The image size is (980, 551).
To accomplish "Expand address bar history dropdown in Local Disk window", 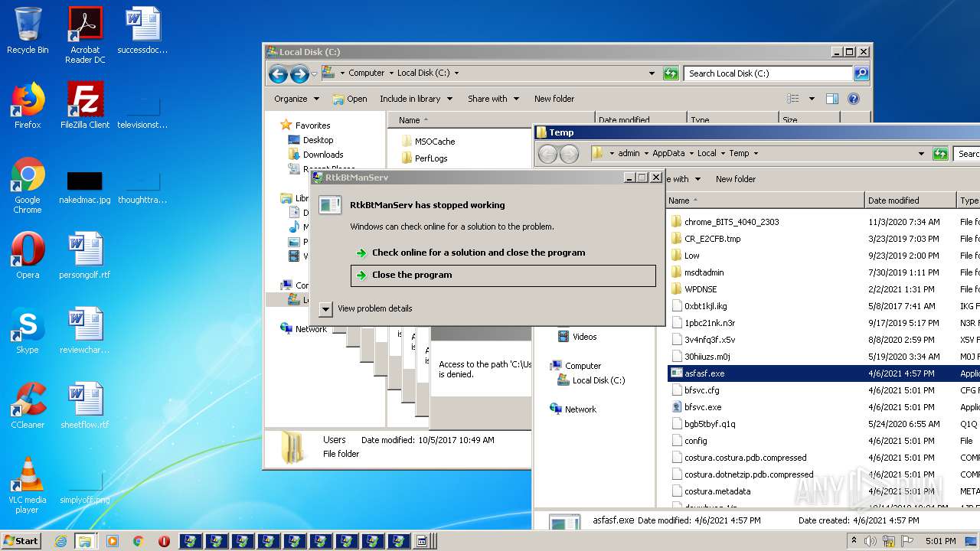I will (652, 73).
